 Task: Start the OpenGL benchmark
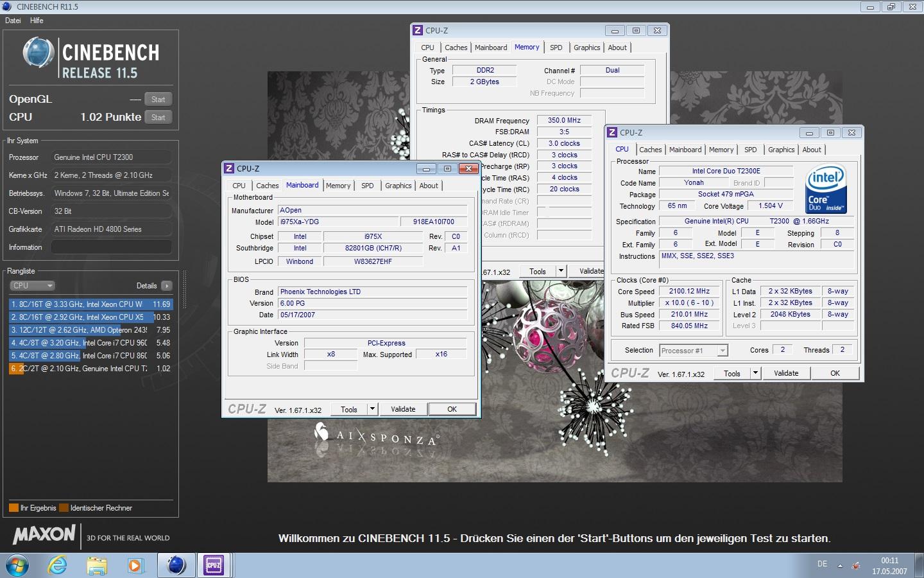tap(158, 100)
